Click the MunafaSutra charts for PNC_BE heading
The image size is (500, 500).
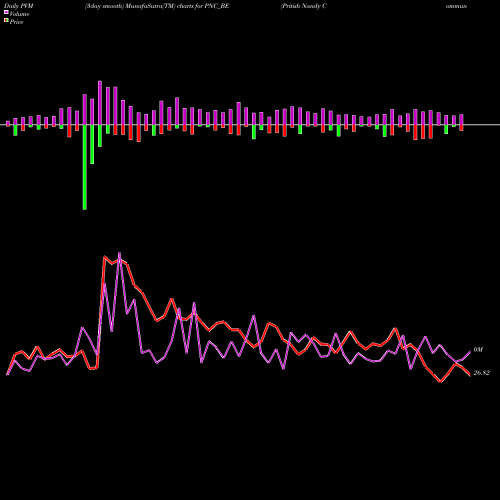pos(157,6)
